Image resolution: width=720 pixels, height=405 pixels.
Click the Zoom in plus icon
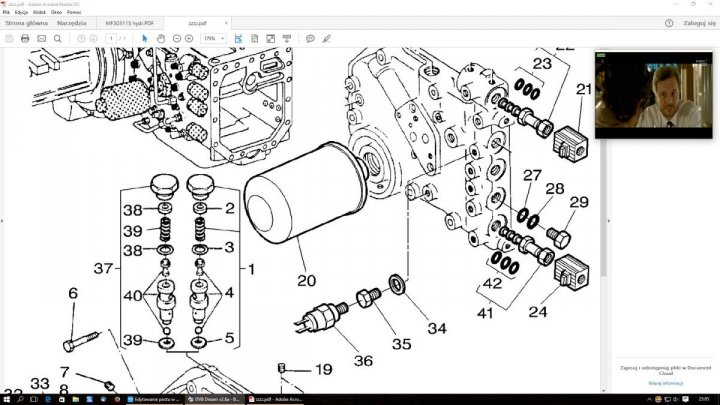(x=189, y=38)
